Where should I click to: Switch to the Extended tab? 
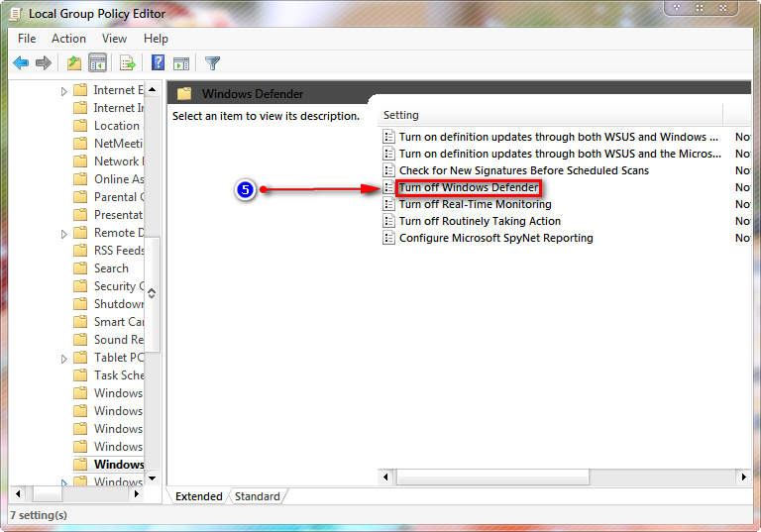click(x=198, y=496)
